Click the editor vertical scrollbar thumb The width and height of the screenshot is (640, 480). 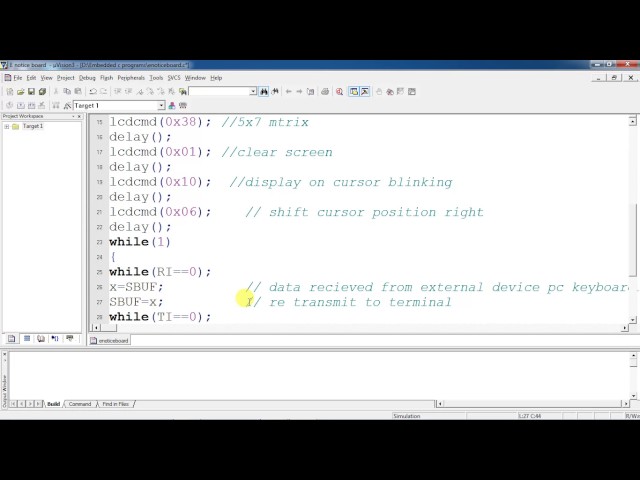(x=633, y=240)
